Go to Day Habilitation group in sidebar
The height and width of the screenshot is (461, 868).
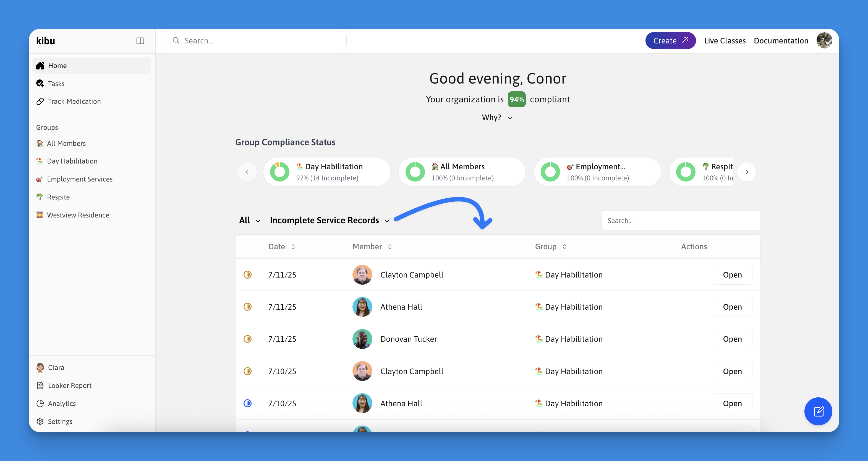tap(72, 161)
